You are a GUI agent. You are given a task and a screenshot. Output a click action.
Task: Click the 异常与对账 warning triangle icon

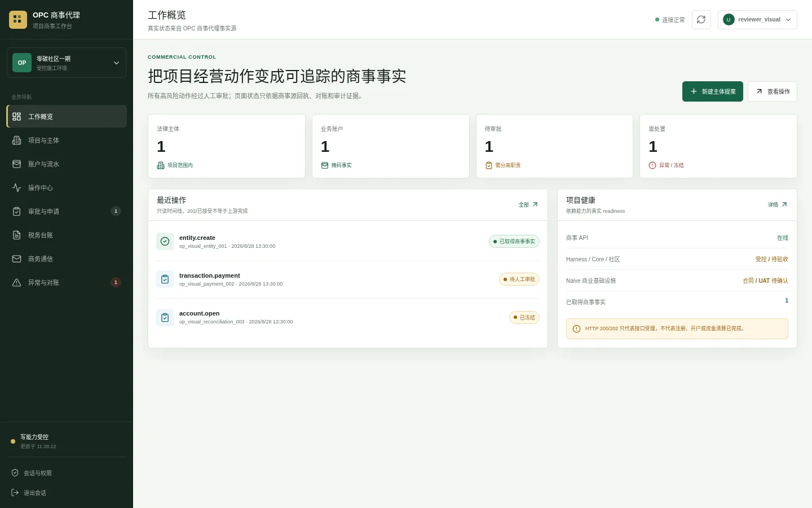pos(17,282)
